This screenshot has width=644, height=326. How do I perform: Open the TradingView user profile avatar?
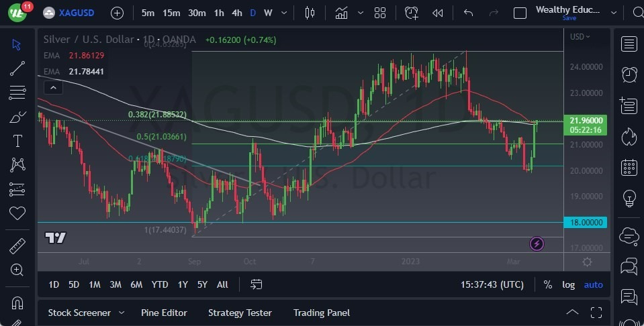(17, 13)
